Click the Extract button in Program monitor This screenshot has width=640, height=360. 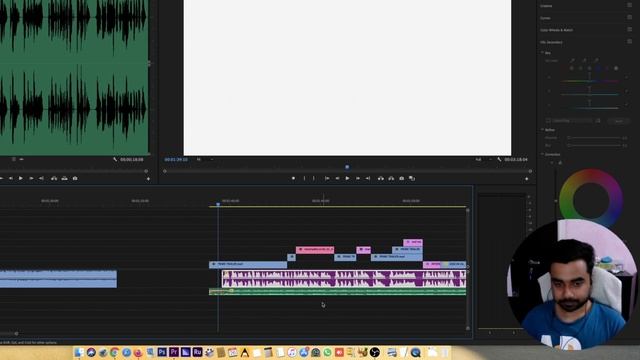(391, 178)
